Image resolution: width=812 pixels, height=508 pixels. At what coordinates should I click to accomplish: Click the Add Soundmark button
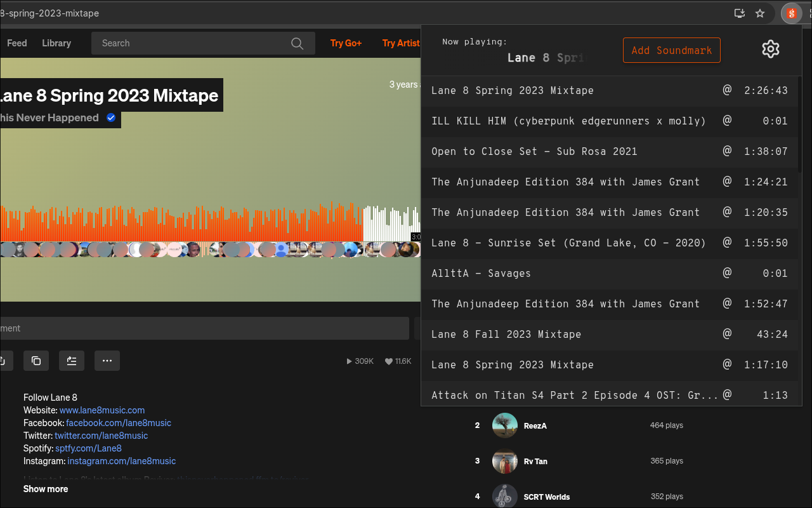pos(672,50)
